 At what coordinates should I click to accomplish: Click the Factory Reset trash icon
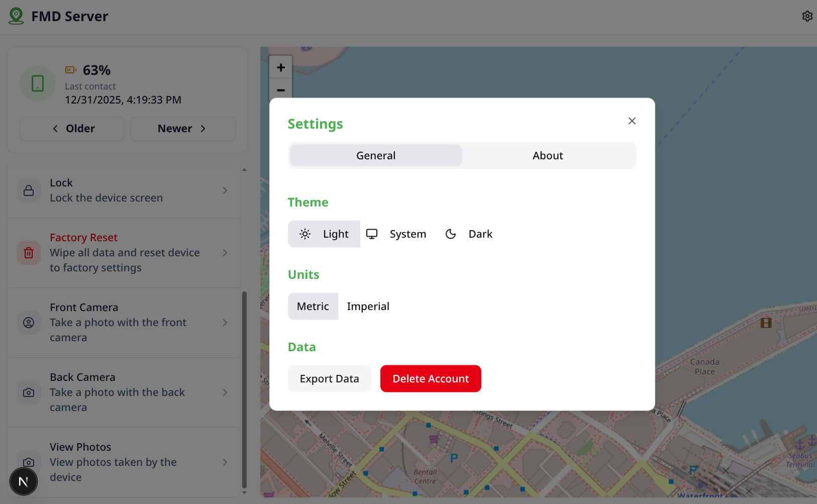(x=29, y=252)
